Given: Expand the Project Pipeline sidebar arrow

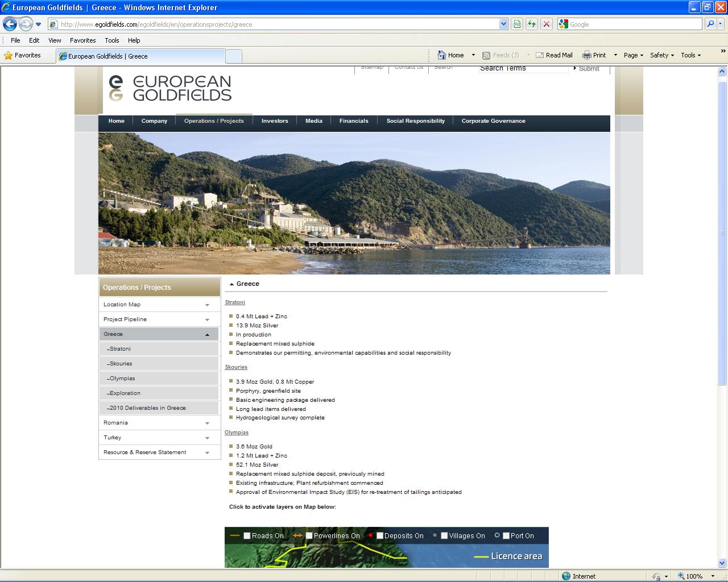Looking at the screenshot, I should [x=207, y=320].
